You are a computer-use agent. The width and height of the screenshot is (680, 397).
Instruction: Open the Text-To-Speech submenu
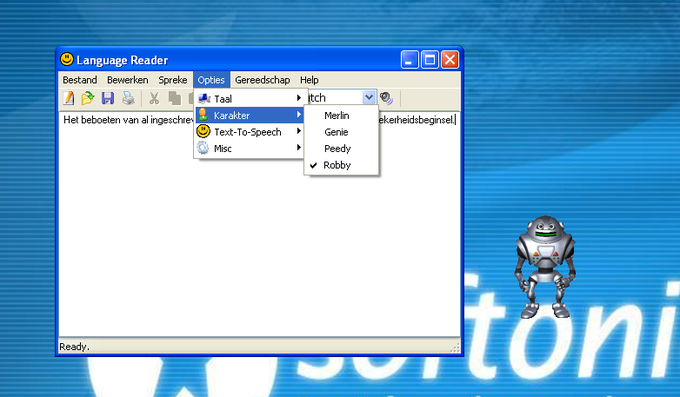pyautogui.click(x=249, y=131)
